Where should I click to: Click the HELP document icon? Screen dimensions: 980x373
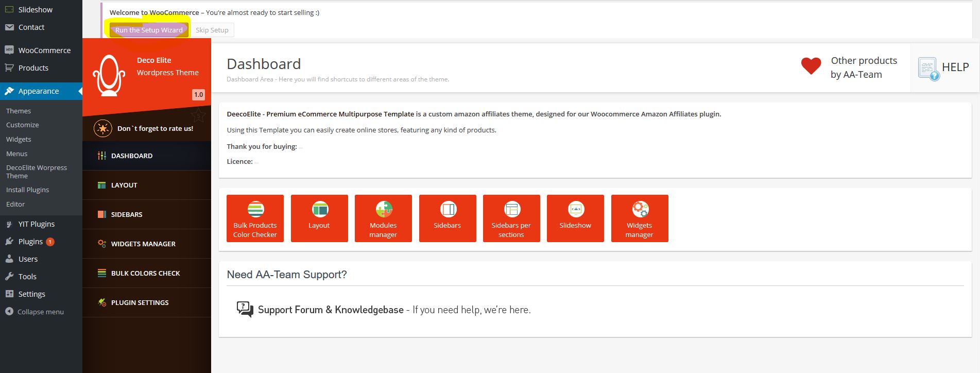(929, 69)
